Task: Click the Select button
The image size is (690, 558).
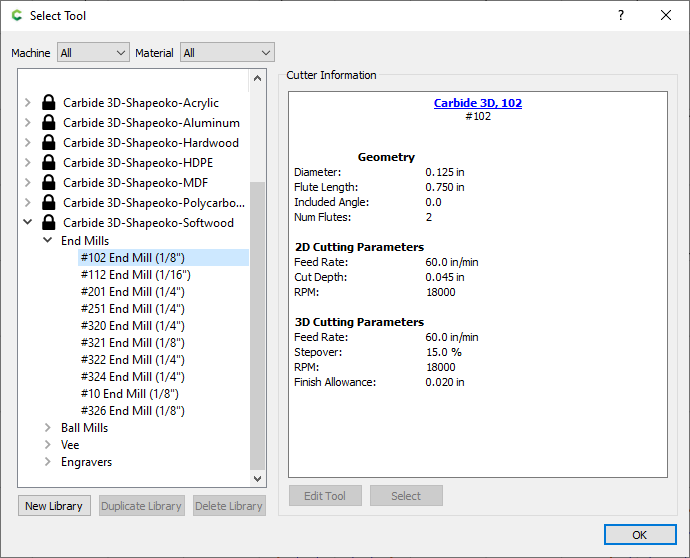Action: pos(406,496)
